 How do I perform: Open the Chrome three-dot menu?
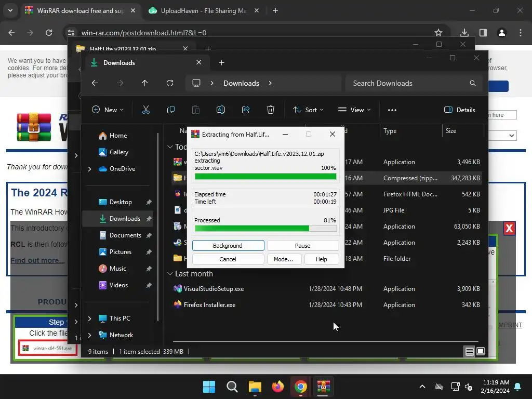[521, 33]
